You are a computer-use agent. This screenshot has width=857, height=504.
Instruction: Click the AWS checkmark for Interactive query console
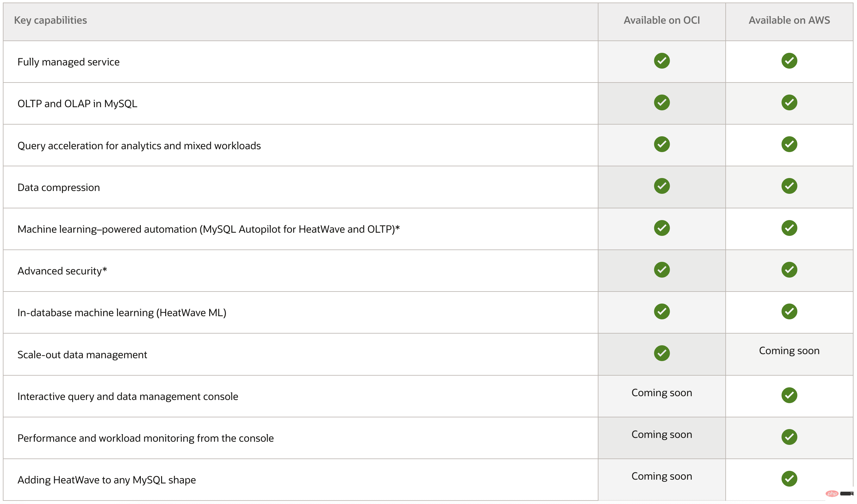click(789, 395)
